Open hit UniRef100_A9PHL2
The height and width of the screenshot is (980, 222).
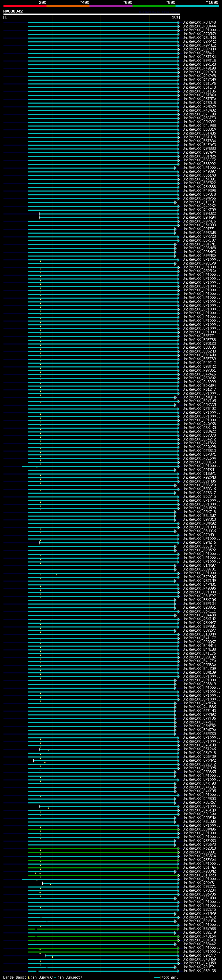click(199, 45)
